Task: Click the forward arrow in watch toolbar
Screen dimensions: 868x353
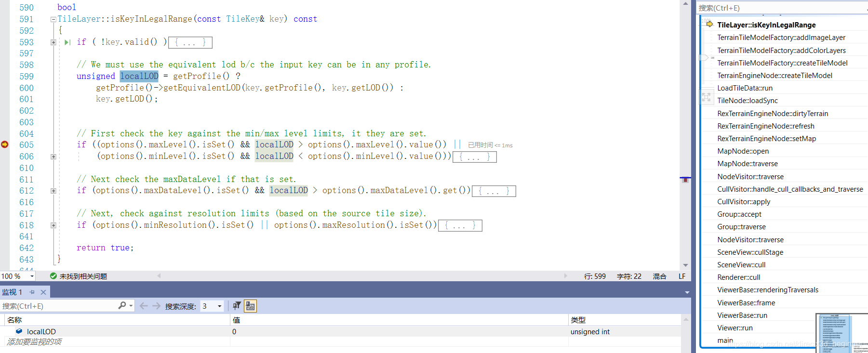Action: tap(156, 306)
